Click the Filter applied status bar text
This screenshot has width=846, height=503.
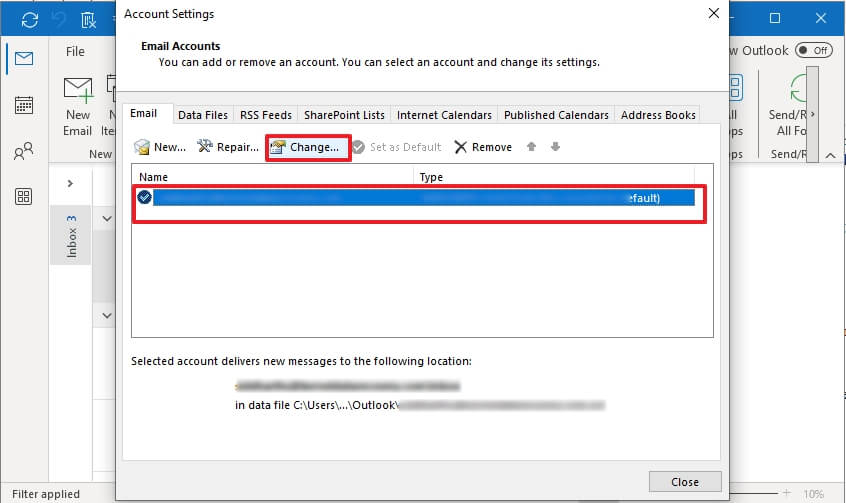46,494
